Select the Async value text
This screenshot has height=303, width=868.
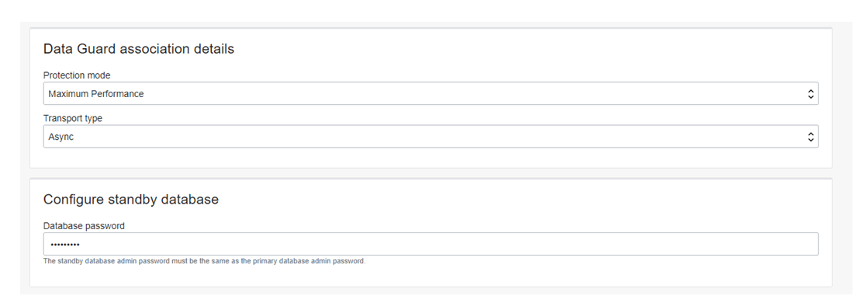(61, 137)
